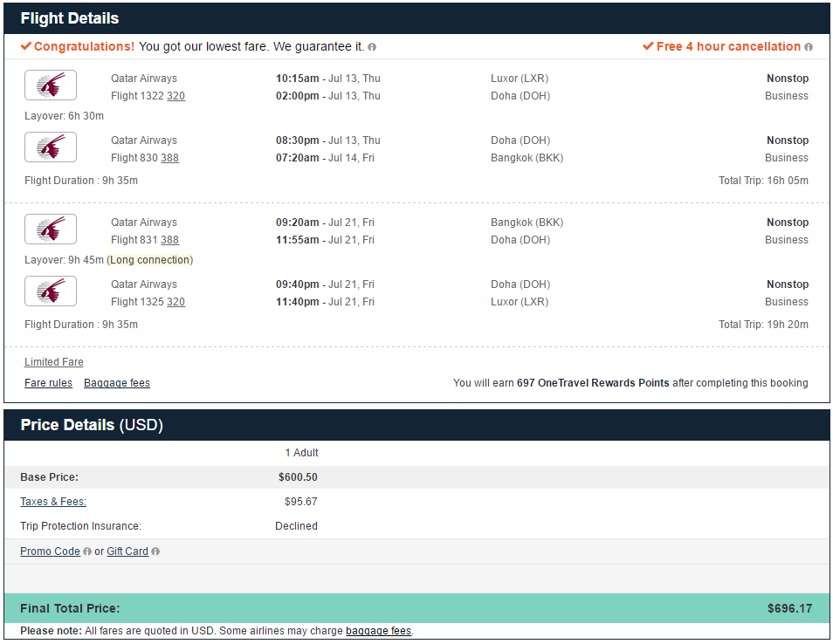833x644 pixels.
Task: Click the Long connection layover notice
Action: pyautogui.click(x=150, y=260)
